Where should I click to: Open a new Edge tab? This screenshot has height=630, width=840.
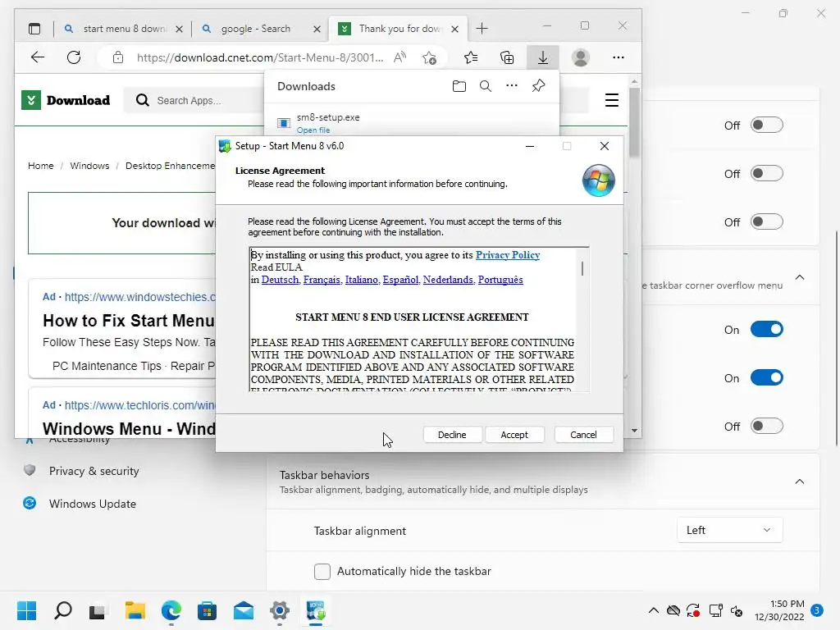pyautogui.click(x=482, y=29)
